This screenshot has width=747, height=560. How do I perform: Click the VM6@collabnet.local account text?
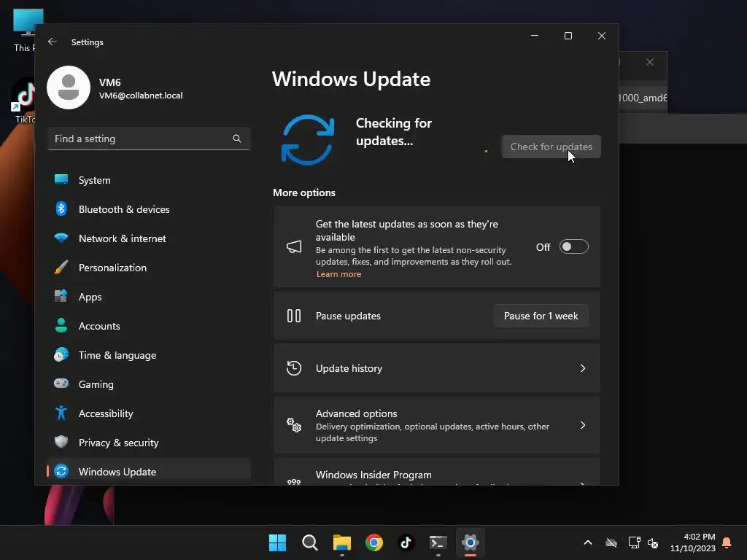141,96
